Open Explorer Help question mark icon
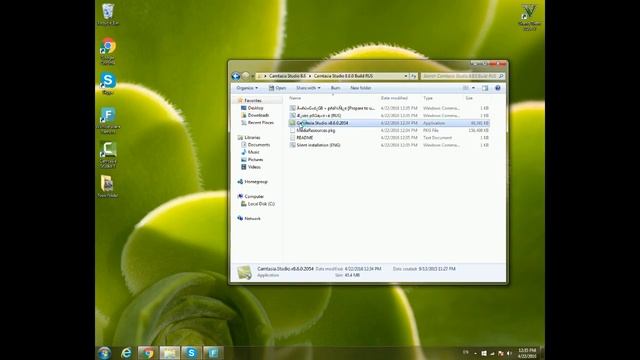 (498, 88)
